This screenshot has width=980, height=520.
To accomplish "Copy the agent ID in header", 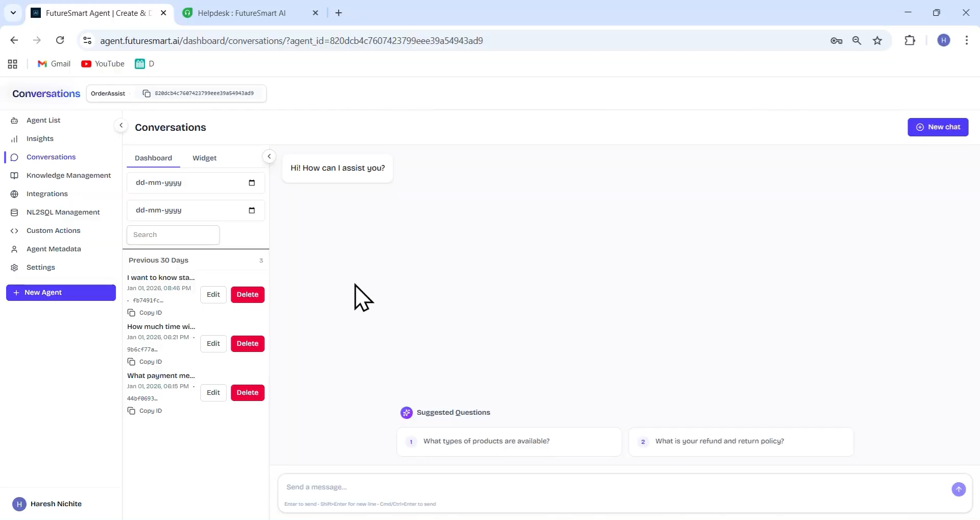I will coord(147,93).
